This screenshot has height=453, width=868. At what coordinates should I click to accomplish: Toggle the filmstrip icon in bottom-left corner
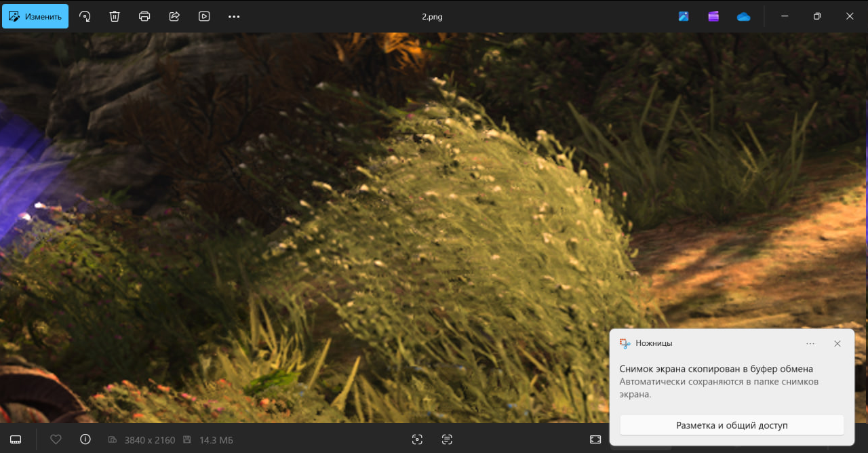[16, 439]
